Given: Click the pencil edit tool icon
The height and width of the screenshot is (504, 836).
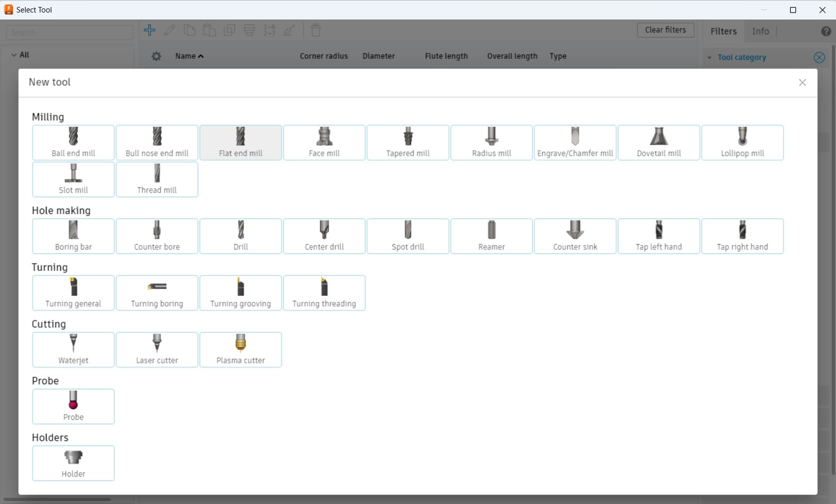Looking at the screenshot, I should point(169,30).
